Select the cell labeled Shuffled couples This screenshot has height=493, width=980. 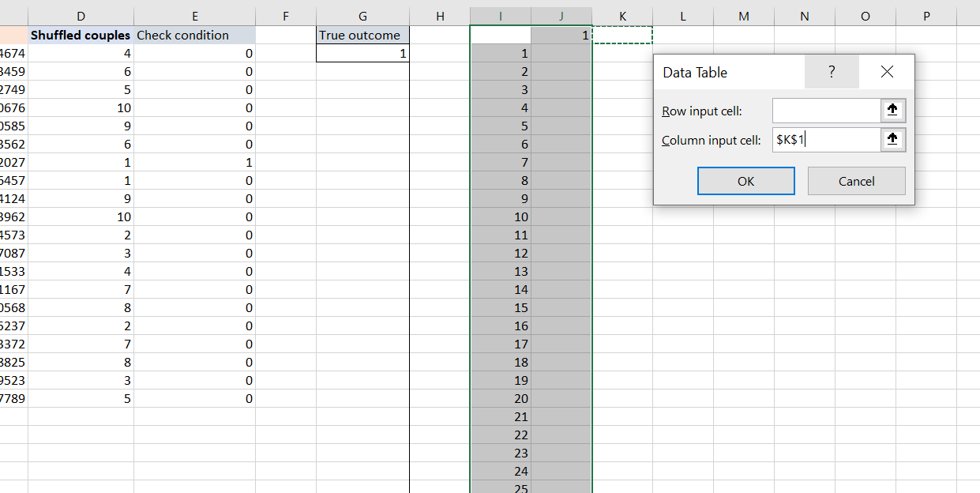click(81, 35)
